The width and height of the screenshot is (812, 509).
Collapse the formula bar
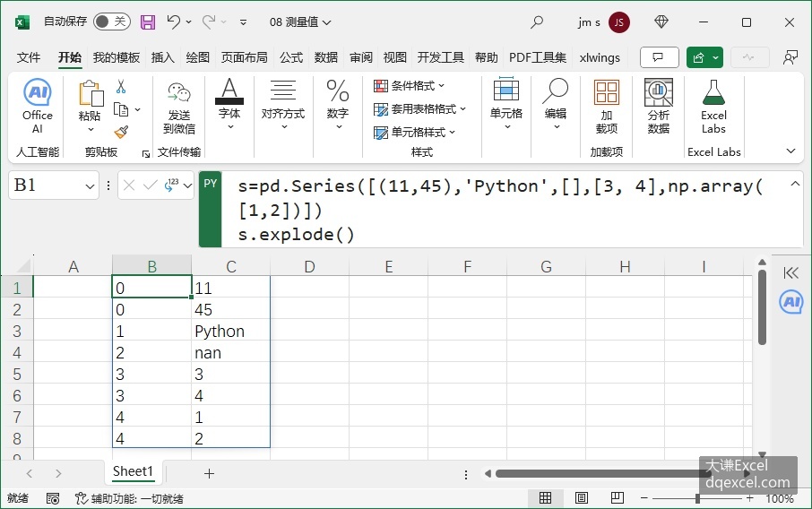(795, 184)
